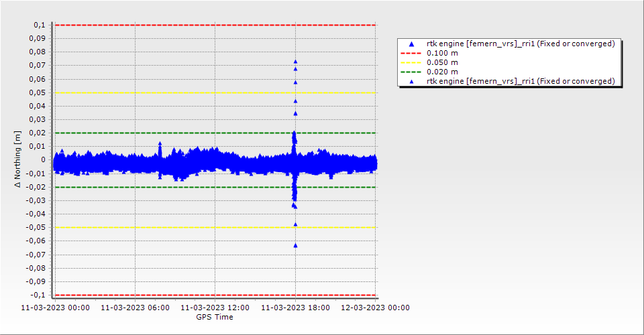
Task: Select the 0.020 m legend label
Action: pos(443,72)
